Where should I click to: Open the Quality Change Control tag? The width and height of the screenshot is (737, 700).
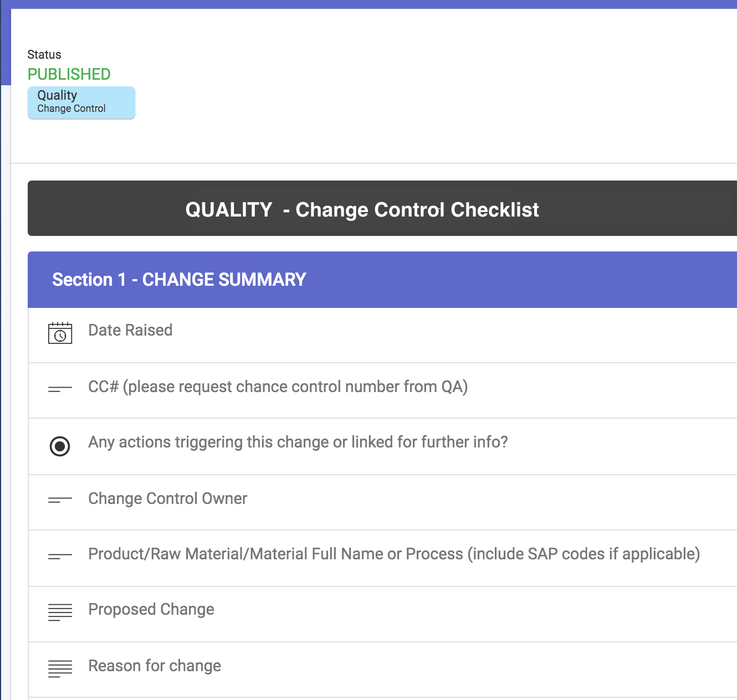pyautogui.click(x=81, y=102)
